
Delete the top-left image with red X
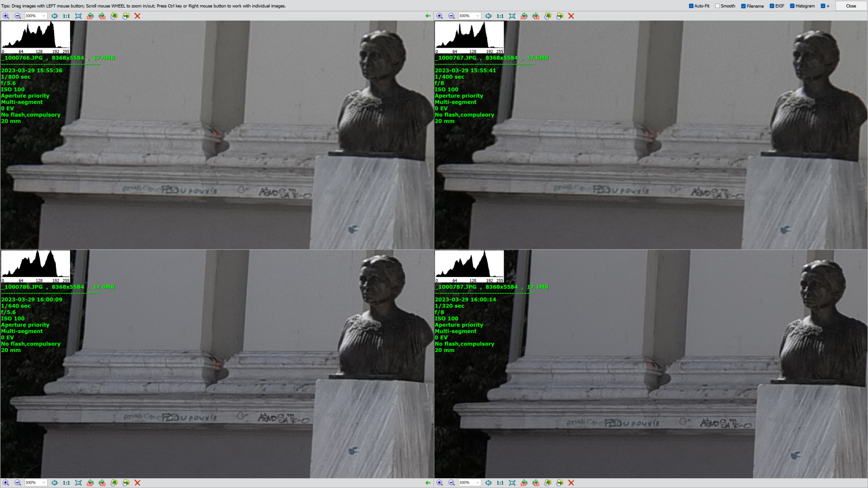click(137, 16)
